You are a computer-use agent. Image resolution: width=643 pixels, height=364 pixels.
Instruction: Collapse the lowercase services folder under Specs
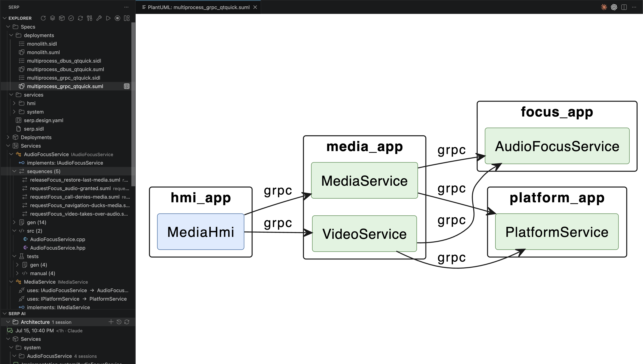11,95
